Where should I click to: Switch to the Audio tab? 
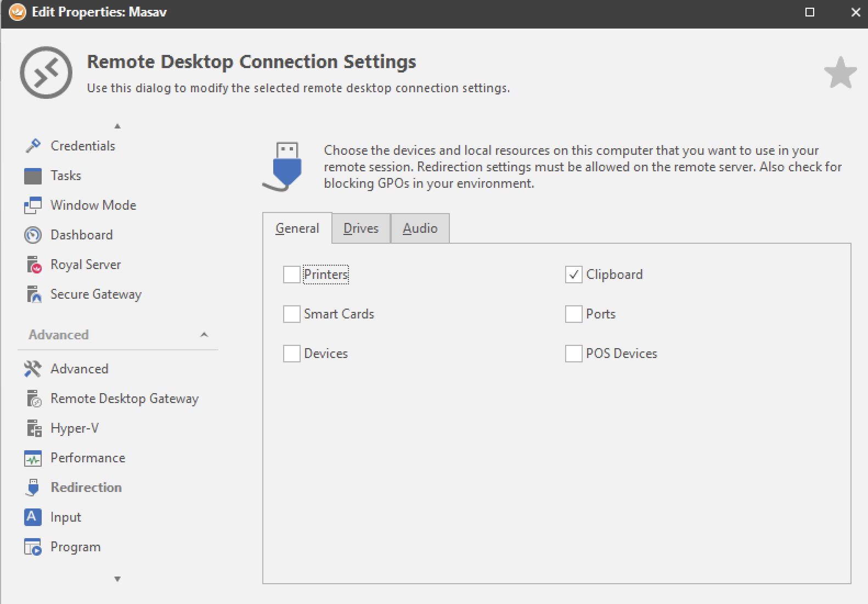(420, 228)
